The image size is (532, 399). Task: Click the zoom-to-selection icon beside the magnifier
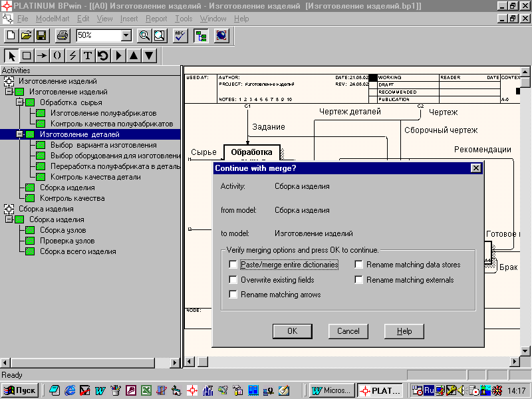(160, 36)
